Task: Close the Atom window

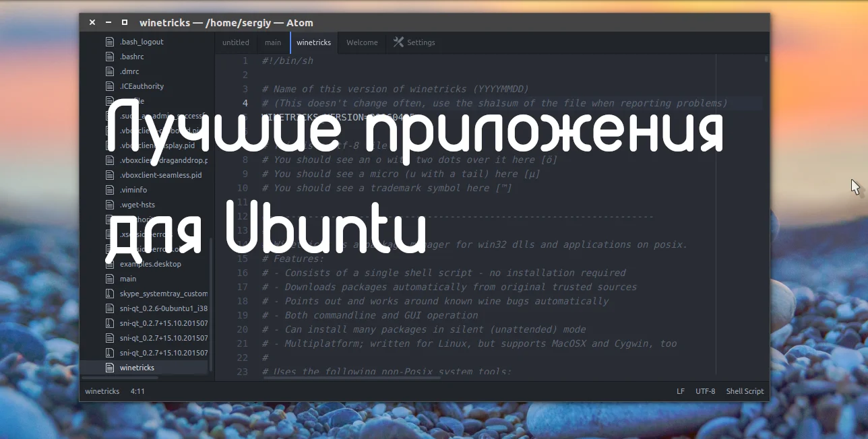Action: pos(92,22)
